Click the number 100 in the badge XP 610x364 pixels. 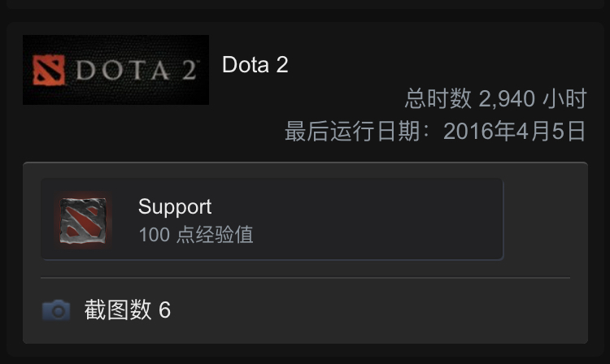pyautogui.click(x=154, y=235)
